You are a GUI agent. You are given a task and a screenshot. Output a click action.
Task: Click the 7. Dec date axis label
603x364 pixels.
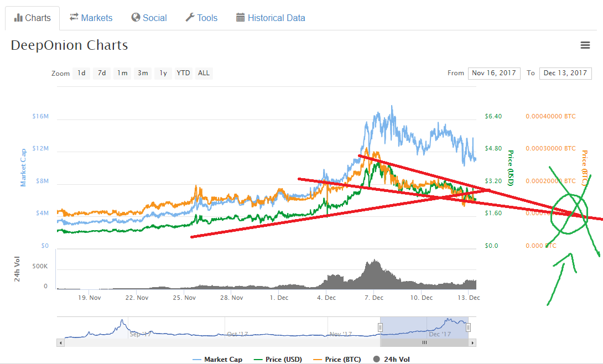click(374, 298)
